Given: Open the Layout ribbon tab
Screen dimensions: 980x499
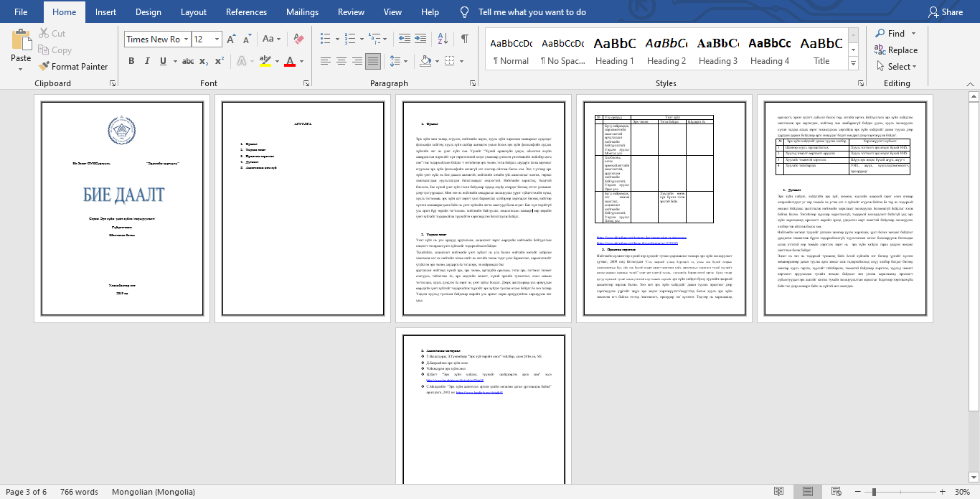Looking at the screenshot, I should [194, 12].
